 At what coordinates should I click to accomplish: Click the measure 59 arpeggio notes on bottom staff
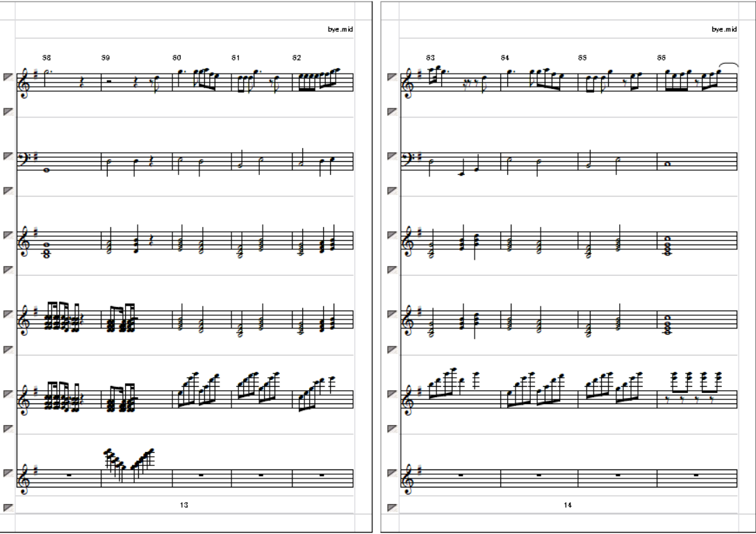coord(129,465)
